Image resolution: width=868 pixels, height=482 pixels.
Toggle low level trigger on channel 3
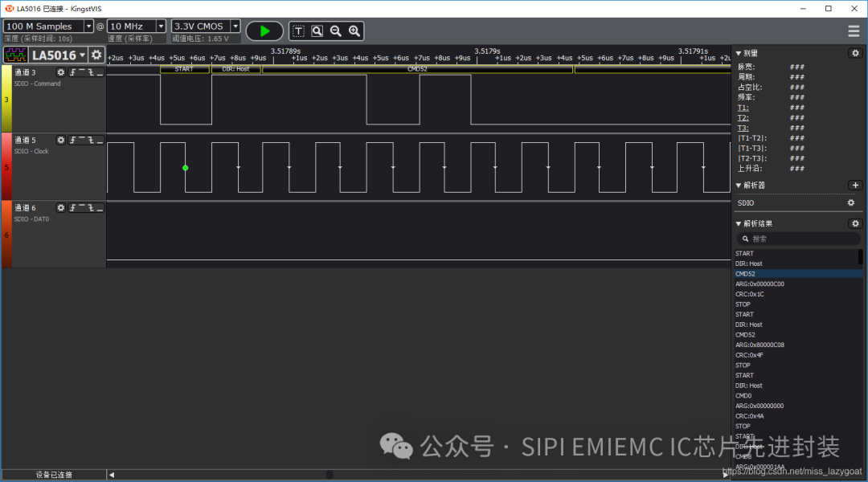click(100, 72)
